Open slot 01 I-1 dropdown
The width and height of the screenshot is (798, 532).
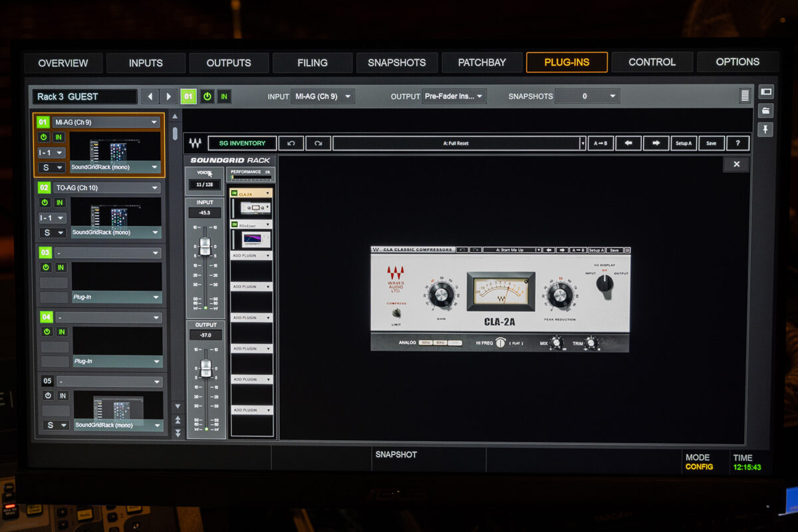(52, 153)
